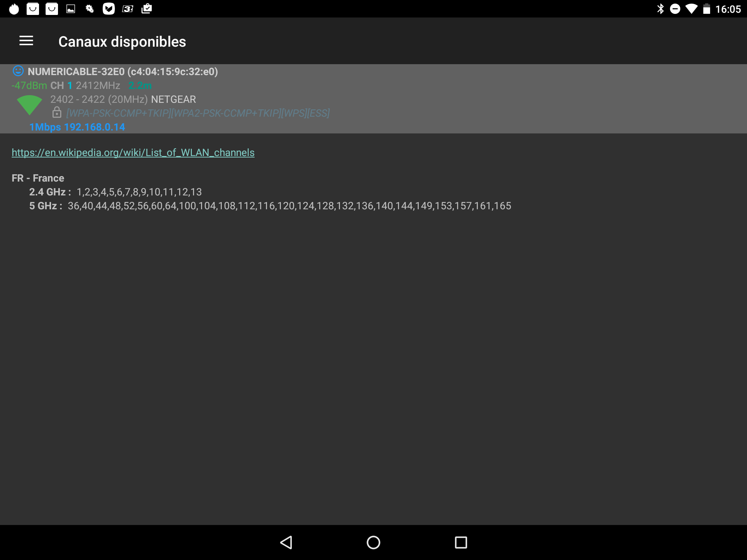Tap the WPA-PSK security capabilities text
The height and width of the screenshot is (560, 747).
tap(198, 113)
